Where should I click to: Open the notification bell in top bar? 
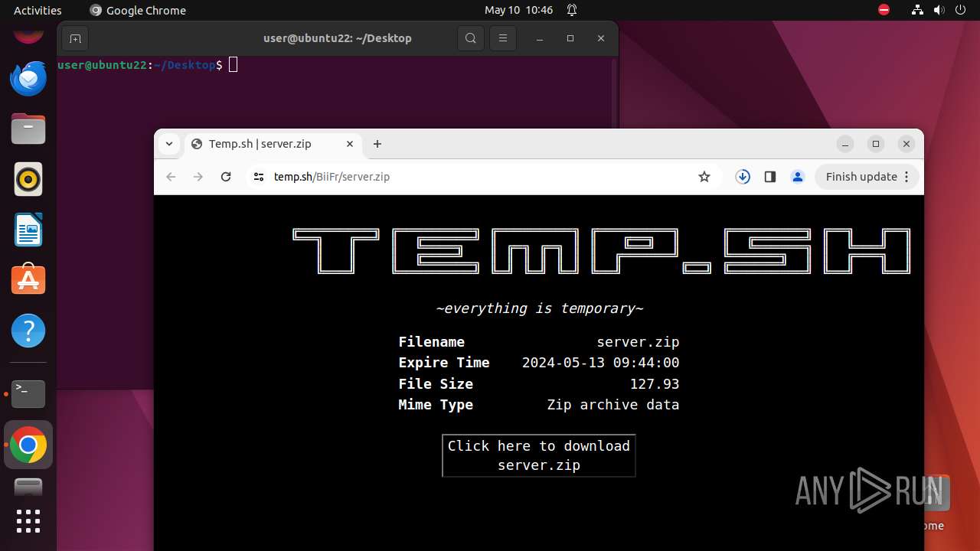(x=572, y=10)
